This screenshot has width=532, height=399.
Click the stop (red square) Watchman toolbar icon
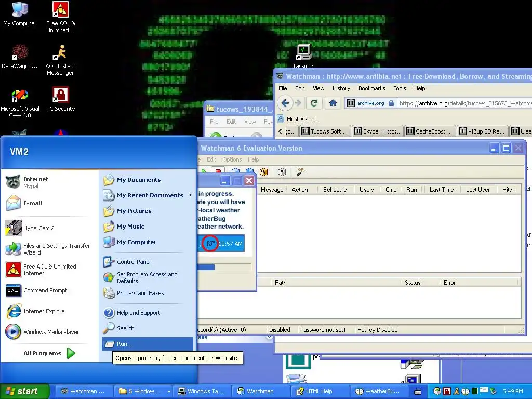coord(218,172)
